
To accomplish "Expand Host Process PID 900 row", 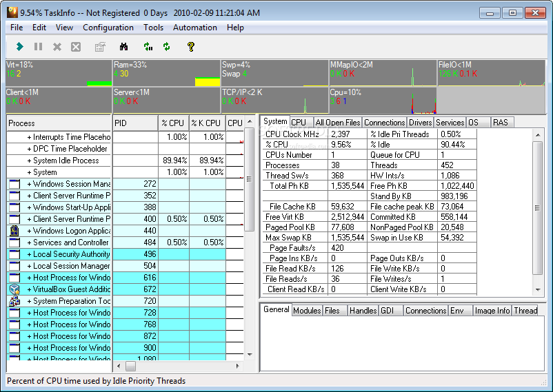I will tap(29, 348).
